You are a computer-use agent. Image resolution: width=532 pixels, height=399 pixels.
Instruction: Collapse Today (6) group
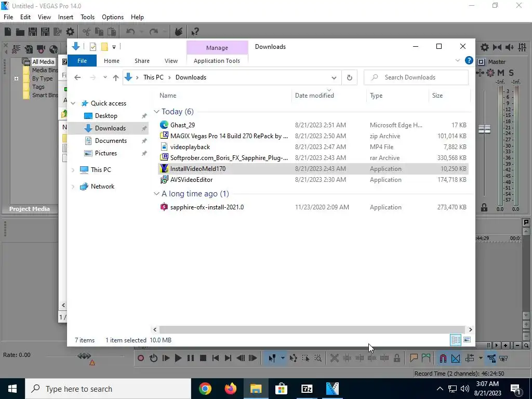[156, 112]
